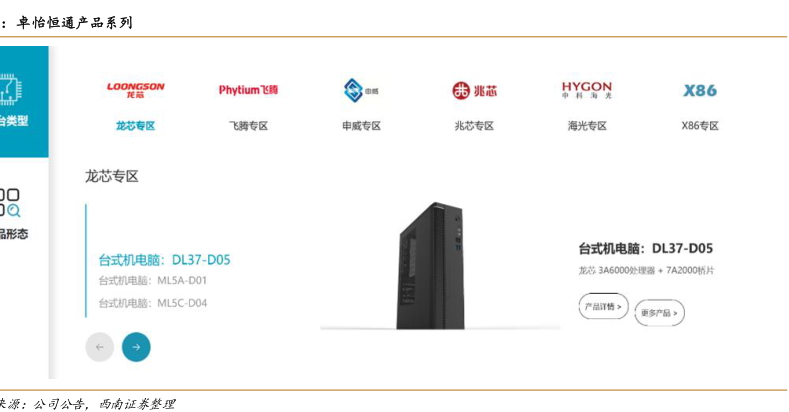Select the X86专区 tab
The image size is (789, 412).
click(x=700, y=126)
